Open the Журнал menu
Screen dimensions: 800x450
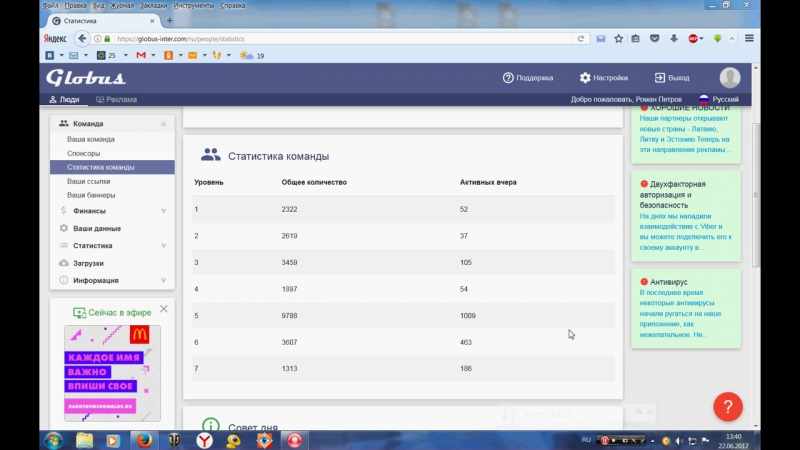122,6
